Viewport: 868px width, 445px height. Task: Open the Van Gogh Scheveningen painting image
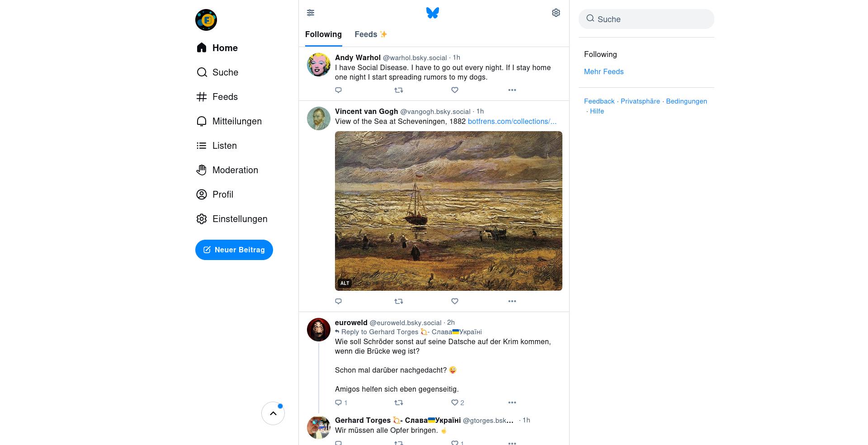click(448, 211)
